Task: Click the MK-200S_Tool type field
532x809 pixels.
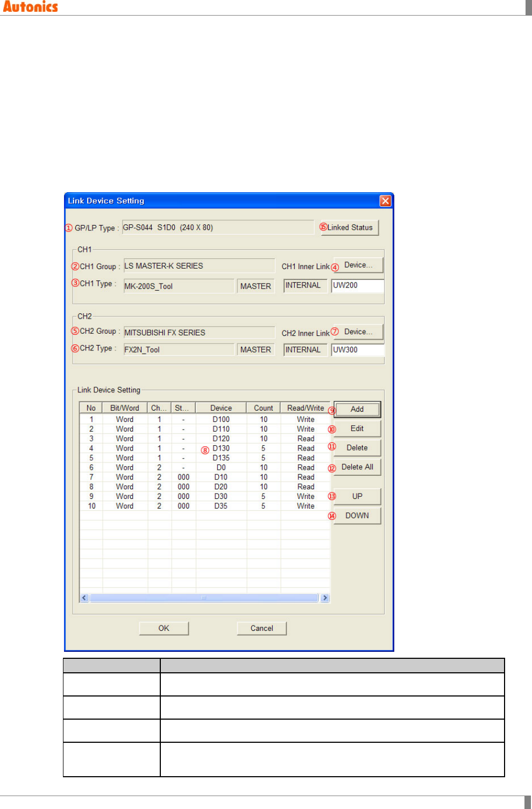Action: [x=179, y=286]
